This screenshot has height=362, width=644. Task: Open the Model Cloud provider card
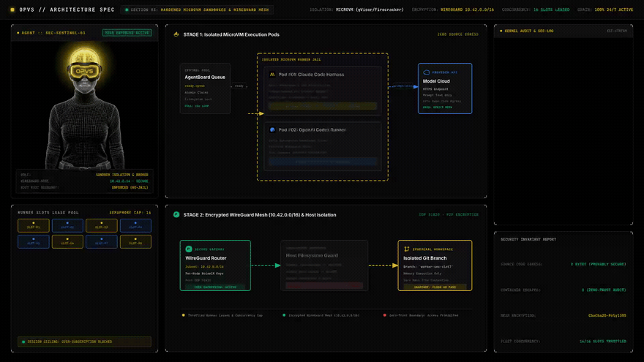pos(445,88)
